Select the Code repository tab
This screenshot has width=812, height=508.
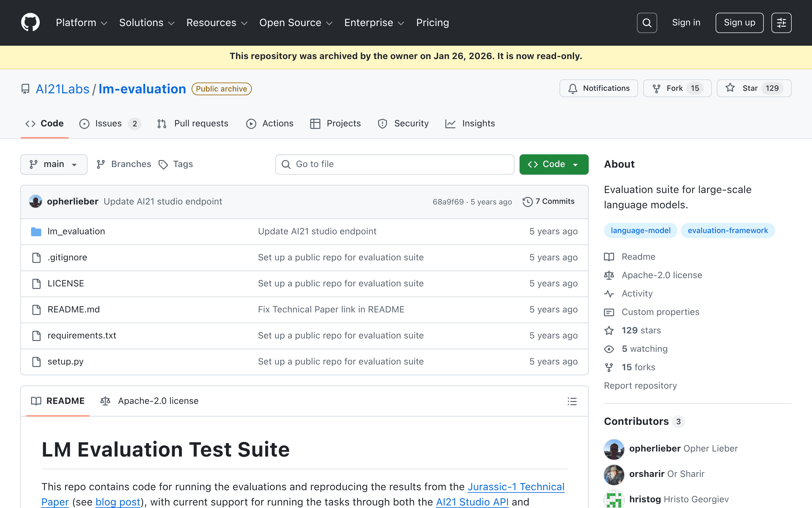(44, 124)
